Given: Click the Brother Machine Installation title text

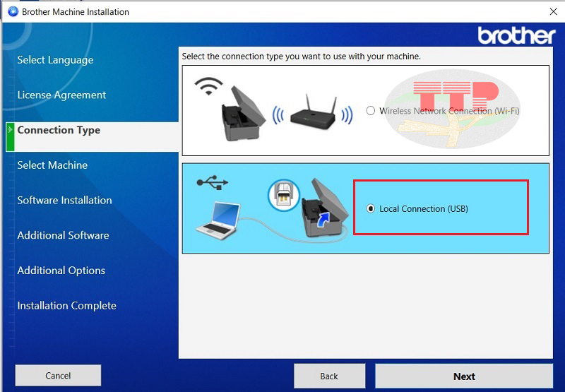Looking at the screenshot, I should coord(76,12).
